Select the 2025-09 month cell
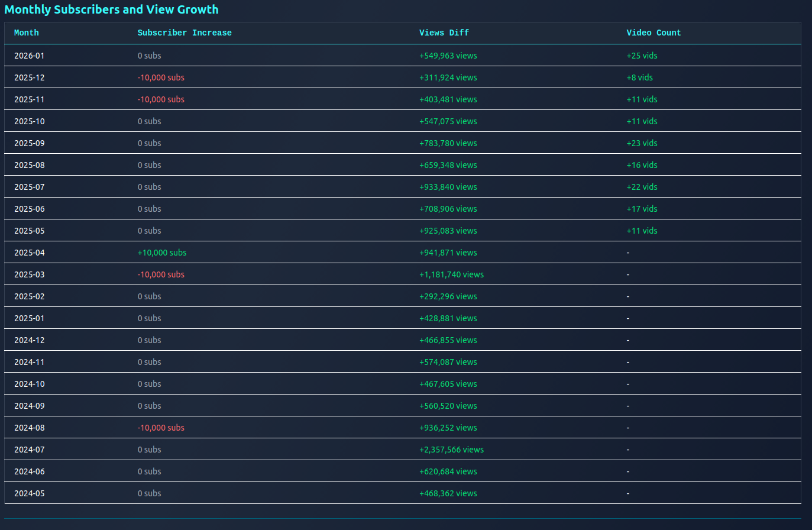 [30, 143]
